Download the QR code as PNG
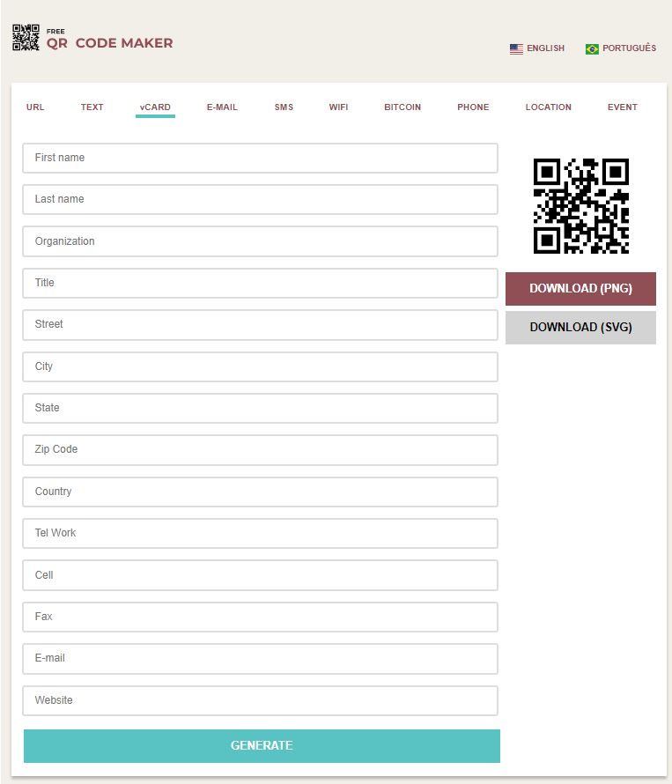The image size is (672, 784). [580, 289]
